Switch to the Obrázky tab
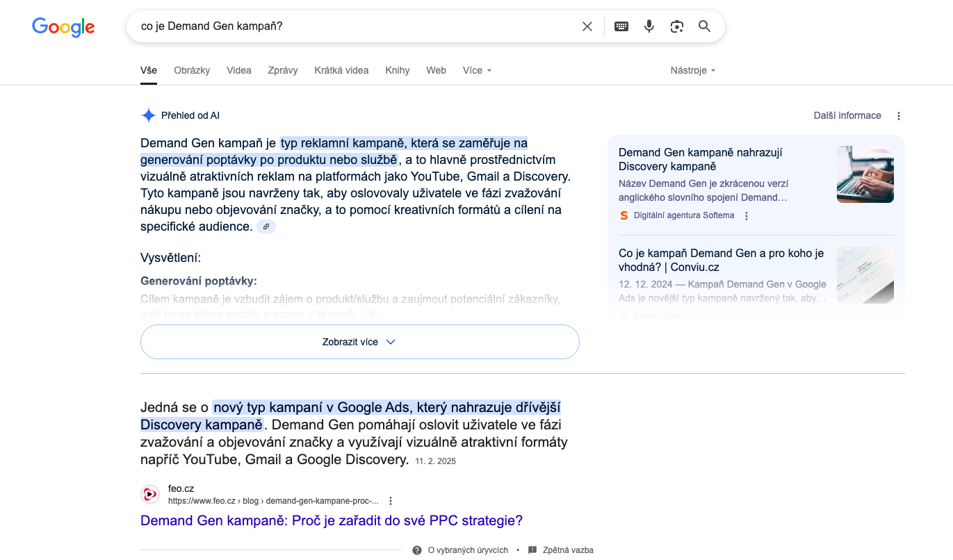953x560 pixels. tap(192, 70)
